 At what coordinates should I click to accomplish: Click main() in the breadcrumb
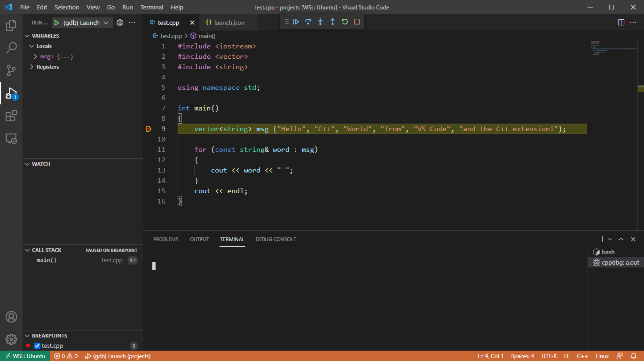pos(203,36)
